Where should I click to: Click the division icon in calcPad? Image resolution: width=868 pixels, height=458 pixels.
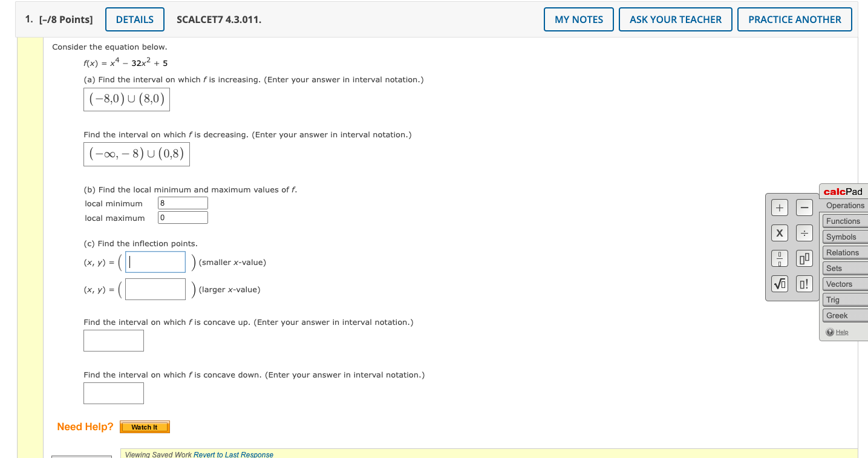click(804, 233)
